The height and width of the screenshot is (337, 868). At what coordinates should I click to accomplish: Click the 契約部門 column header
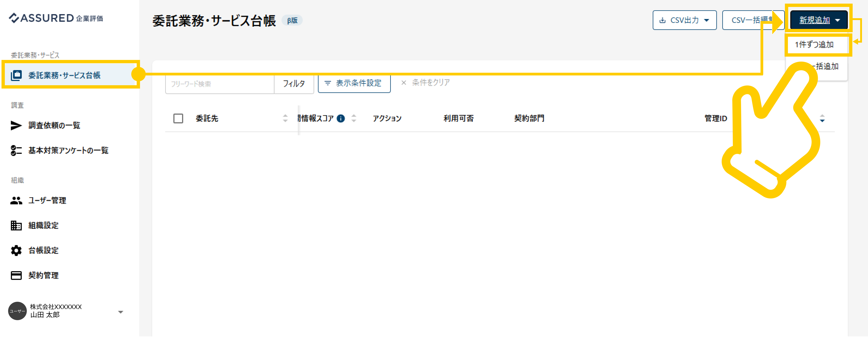(529, 118)
